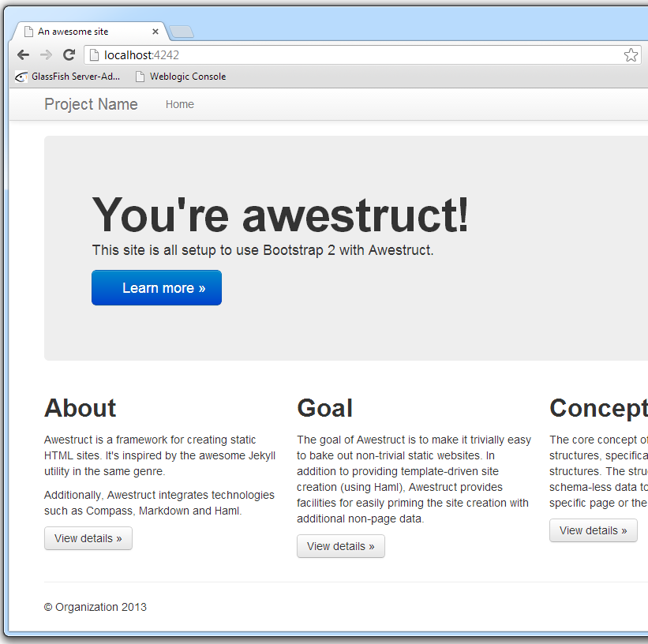Click the You're awestruct! heading

[280, 215]
